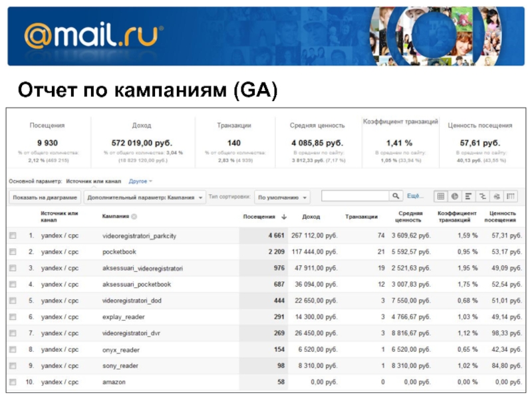Click the sort arrow beside Посещения

[x=284, y=217]
